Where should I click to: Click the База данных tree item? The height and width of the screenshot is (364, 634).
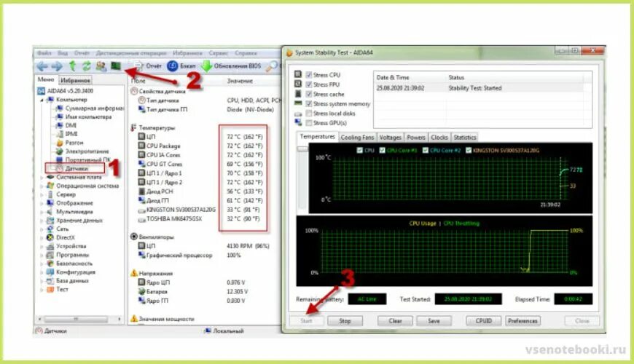(67, 280)
